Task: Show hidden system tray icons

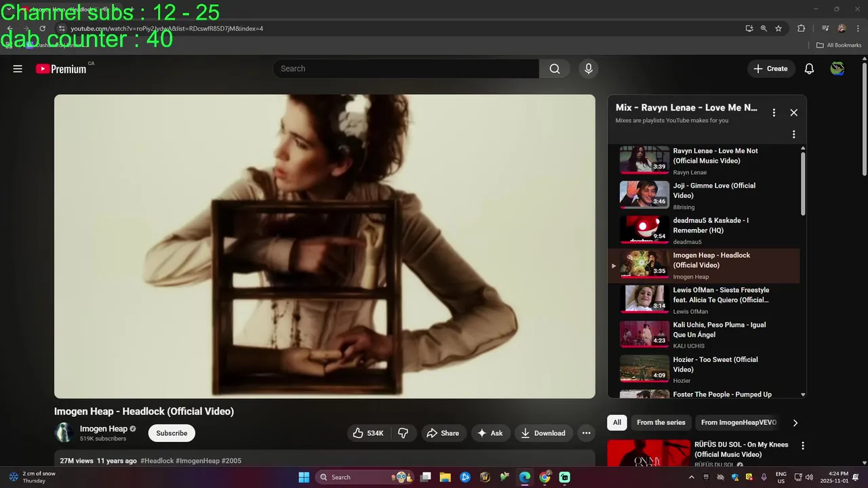Action: pos(691,477)
